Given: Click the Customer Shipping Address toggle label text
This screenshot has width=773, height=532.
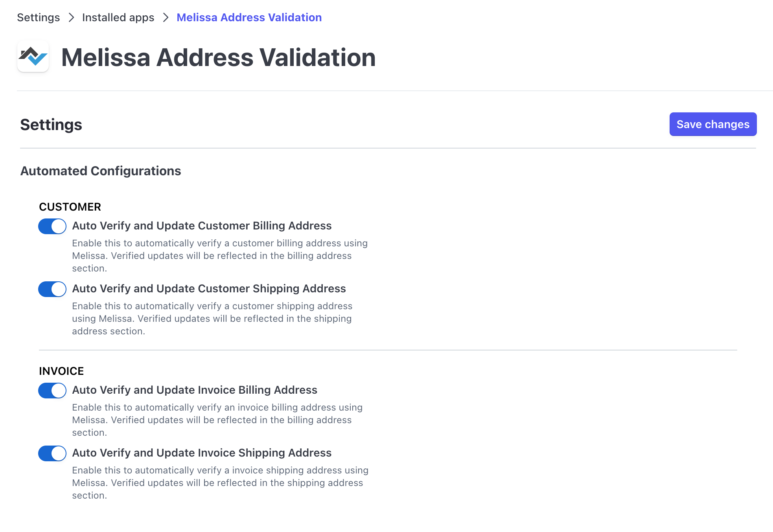Looking at the screenshot, I should pos(209,289).
